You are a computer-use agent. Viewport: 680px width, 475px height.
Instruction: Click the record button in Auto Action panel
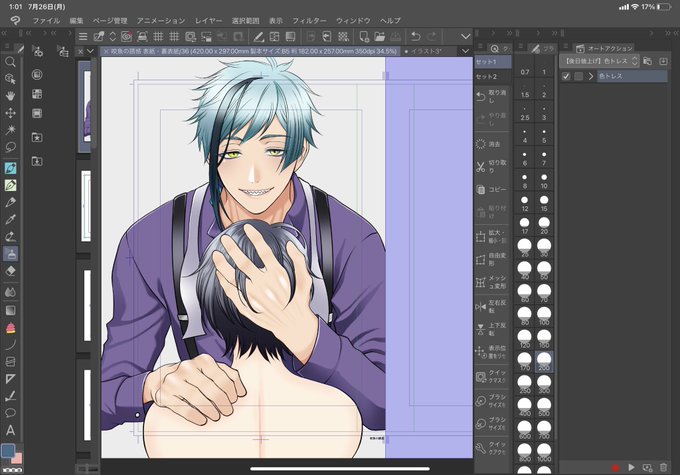615,468
